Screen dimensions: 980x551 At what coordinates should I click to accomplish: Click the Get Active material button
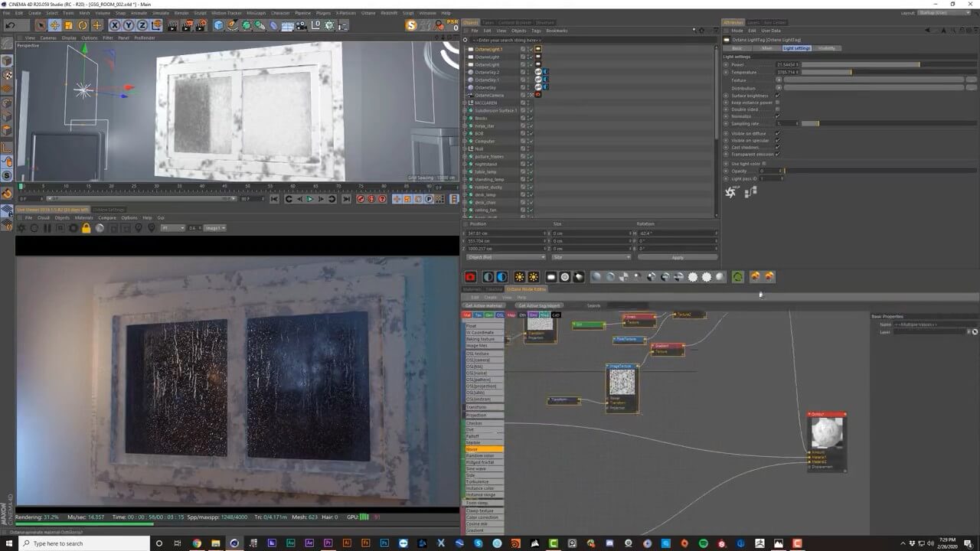[x=484, y=305]
